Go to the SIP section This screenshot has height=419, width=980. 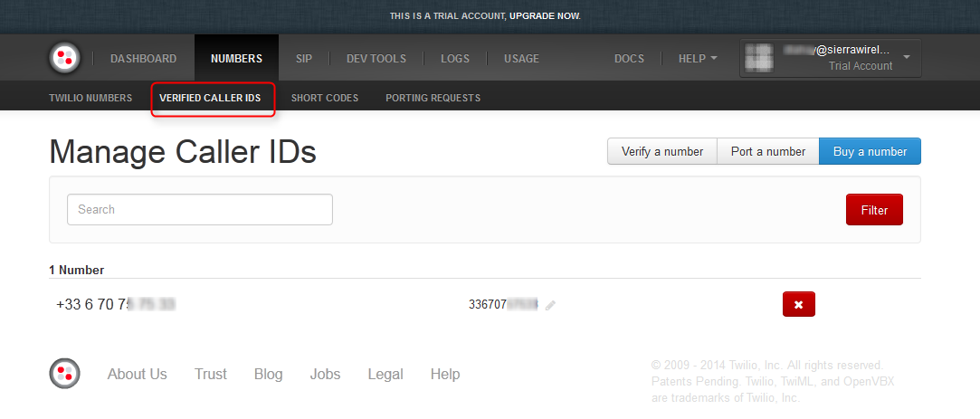[x=304, y=59]
